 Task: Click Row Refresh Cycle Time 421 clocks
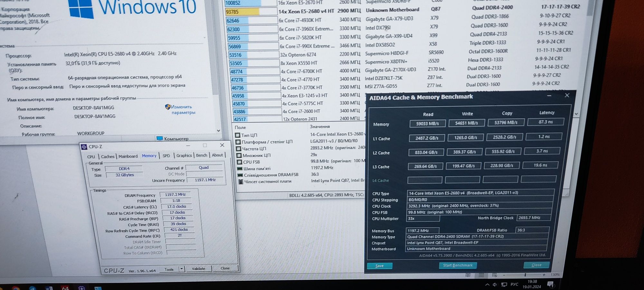point(179,230)
